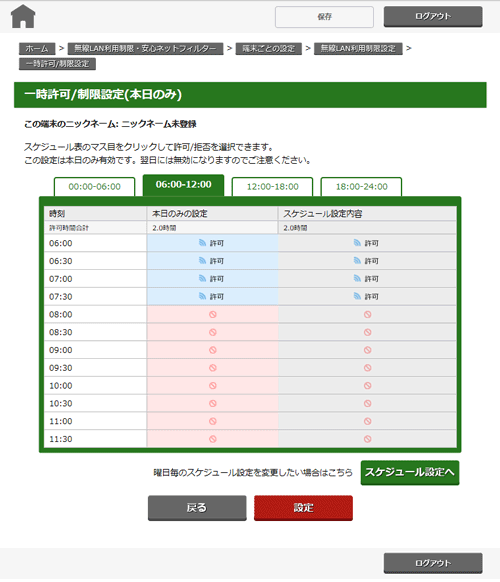Click 08:30 schedule column prohibited icon
The height and width of the screenshot is (582, 500).
[367, 332]
